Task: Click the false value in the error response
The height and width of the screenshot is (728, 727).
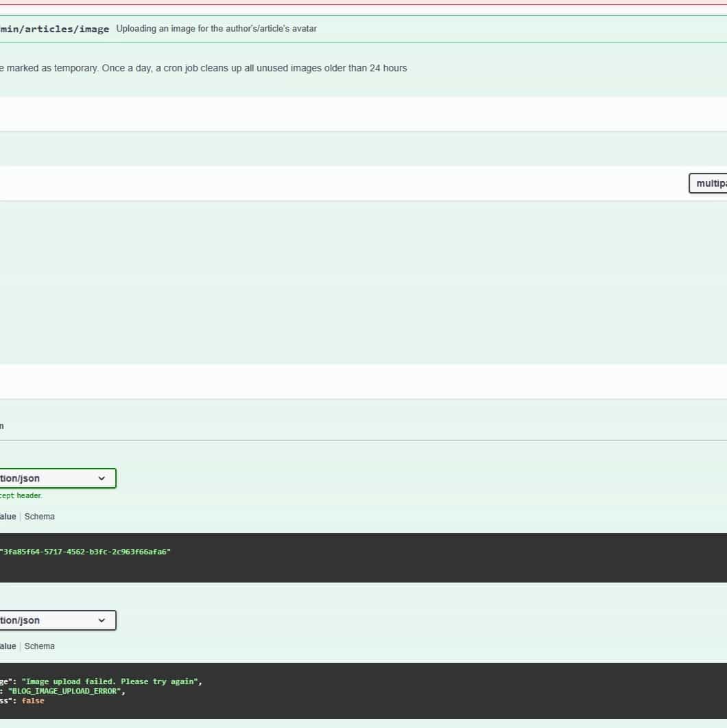Action: [x=33, y=701]
